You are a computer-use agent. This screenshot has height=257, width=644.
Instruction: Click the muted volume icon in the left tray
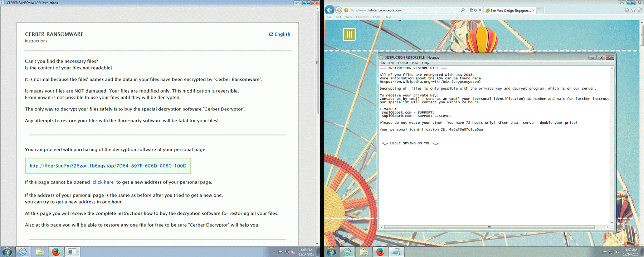293,252
